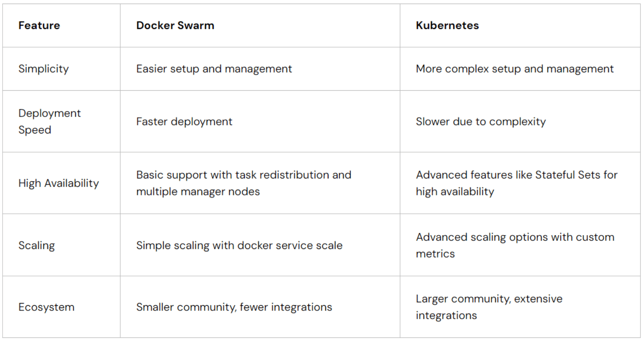Select the 'Faster deployment' cell

click(x=184, y=121)
